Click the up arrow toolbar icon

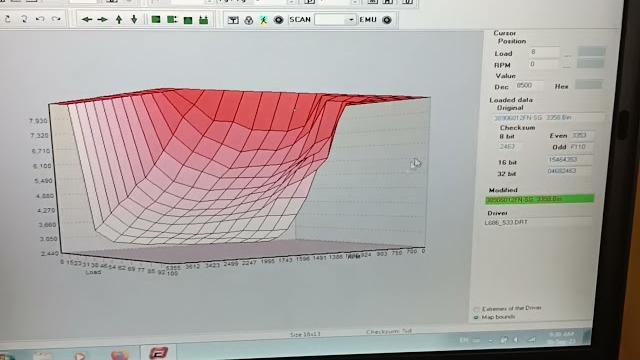tap(119, 19)
